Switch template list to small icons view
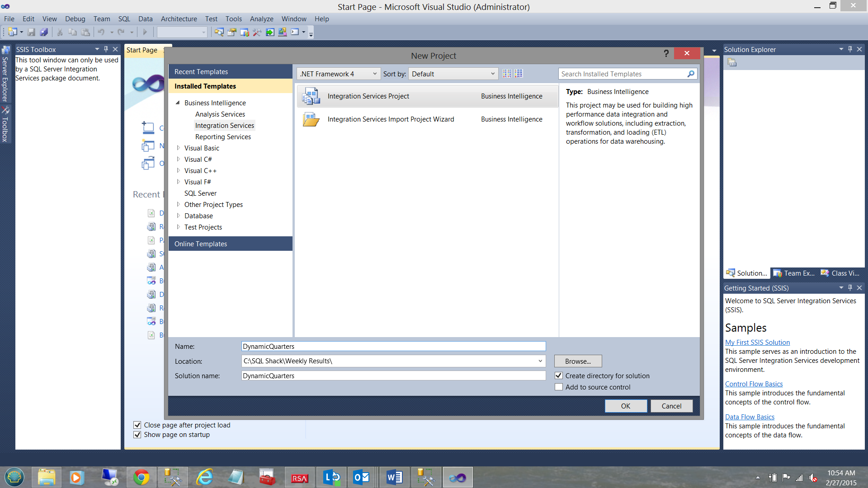 coord(507,74)
